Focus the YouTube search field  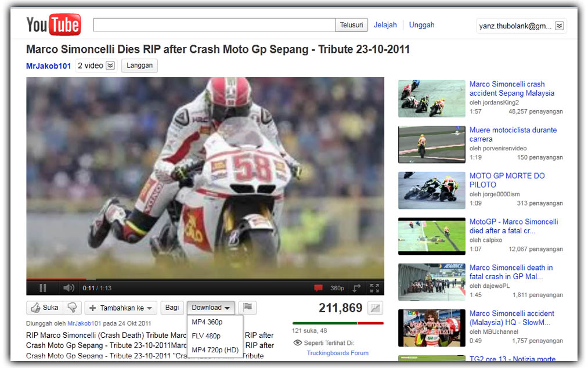(214, 25)
